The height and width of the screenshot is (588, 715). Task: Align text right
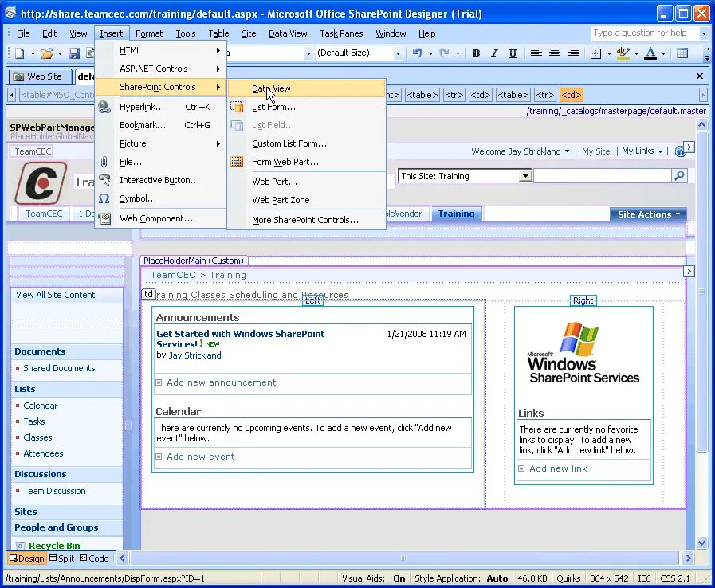(573, 53)
